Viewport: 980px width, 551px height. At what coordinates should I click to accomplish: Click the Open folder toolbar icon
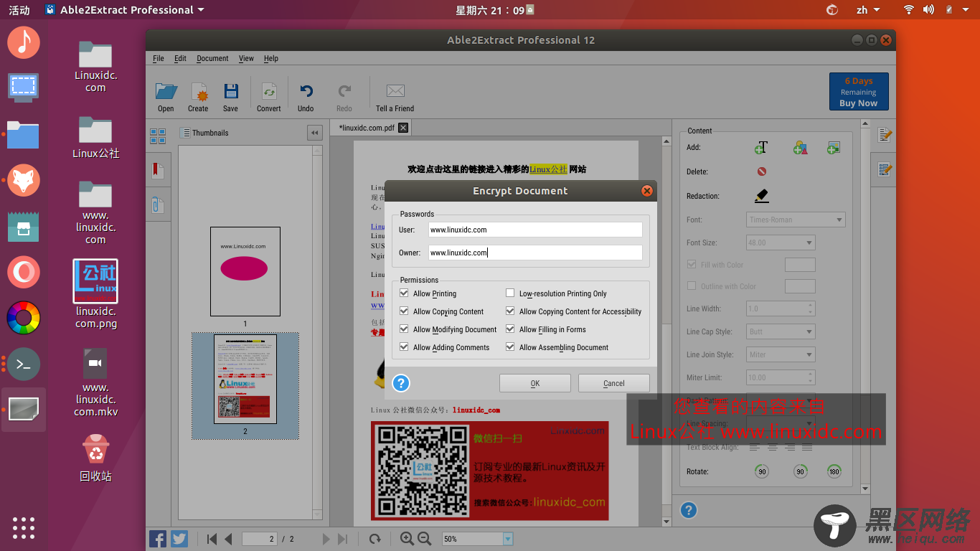pyautogui.click(x=166, y=91)
